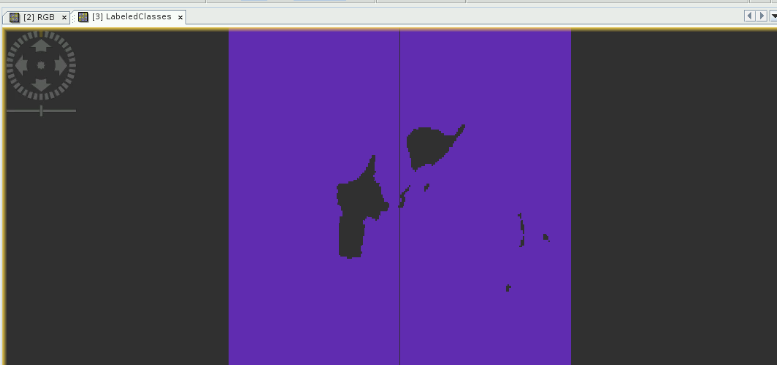
Task: Click the rotation ring north marker
Action: click(41, 34)
